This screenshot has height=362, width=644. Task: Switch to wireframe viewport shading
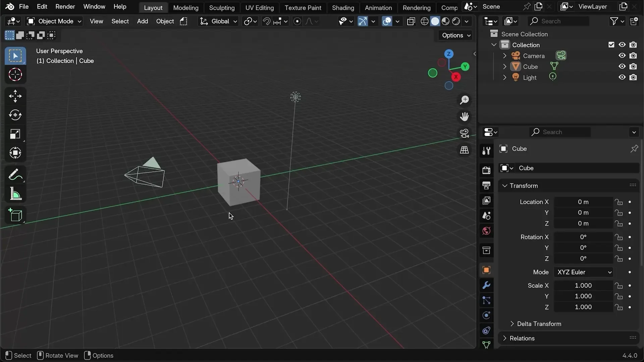click(x=425, y=21)
